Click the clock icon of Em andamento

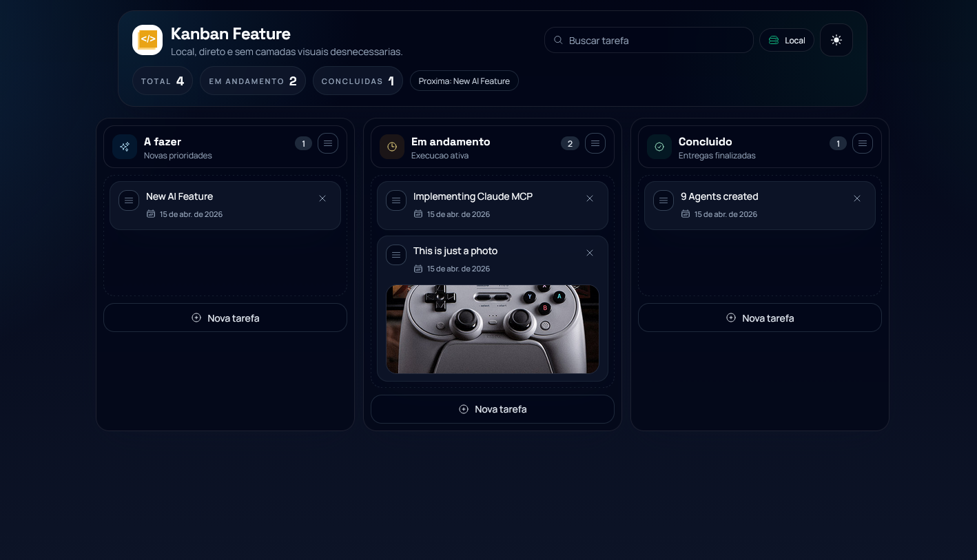pos(392,147)
